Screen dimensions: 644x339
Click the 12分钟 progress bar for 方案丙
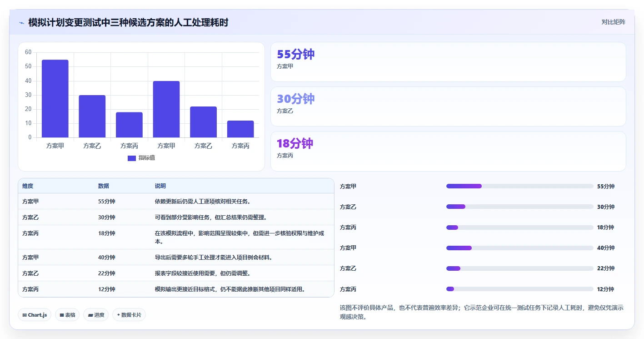[520, 289]
